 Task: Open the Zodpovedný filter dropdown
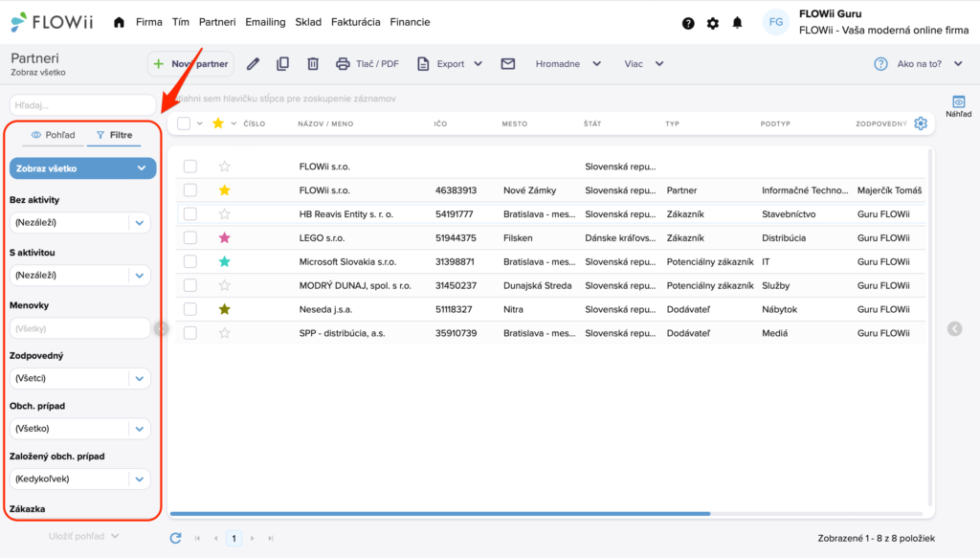tap(80, 378)
